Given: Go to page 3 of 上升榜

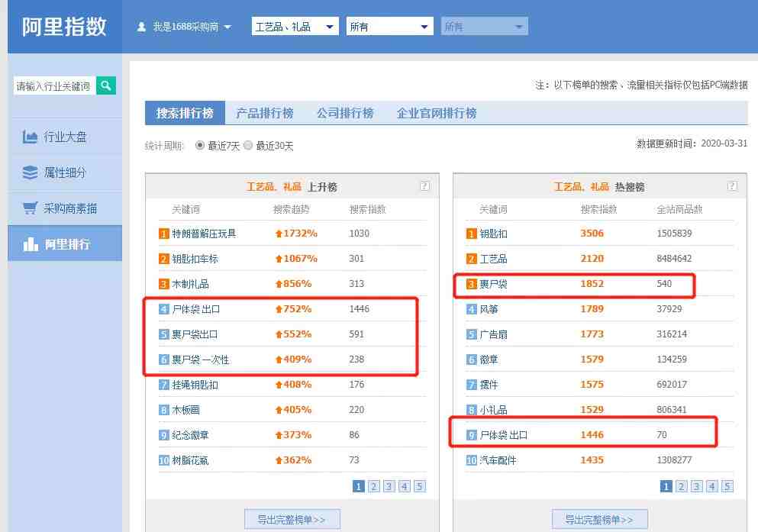Looking at the screenshot, I should point(389,486).
